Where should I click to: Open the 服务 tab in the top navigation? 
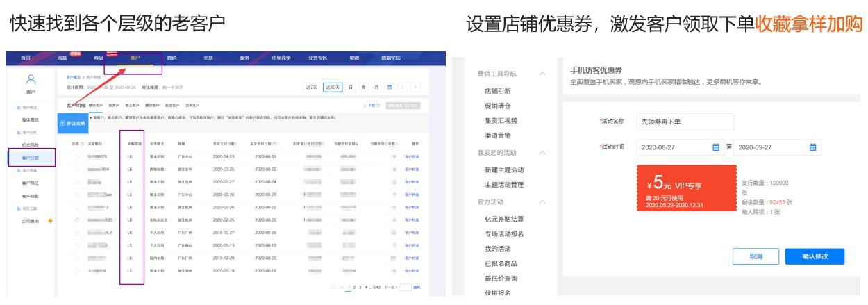(x=244, y=58)
